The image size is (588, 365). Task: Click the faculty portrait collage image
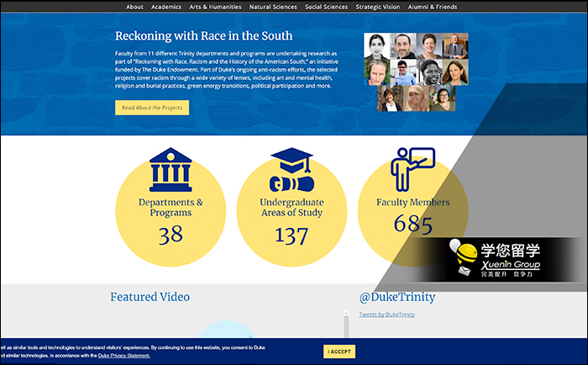click(x=416, y=72)
